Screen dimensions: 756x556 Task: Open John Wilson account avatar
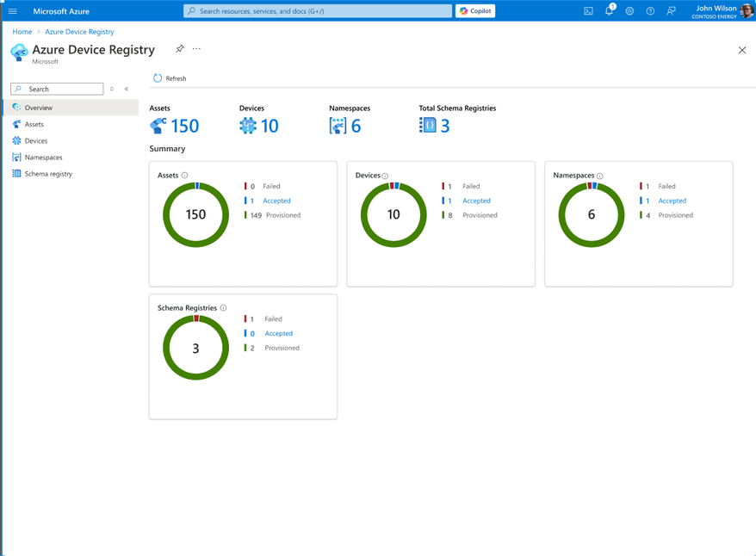point(747,11)
